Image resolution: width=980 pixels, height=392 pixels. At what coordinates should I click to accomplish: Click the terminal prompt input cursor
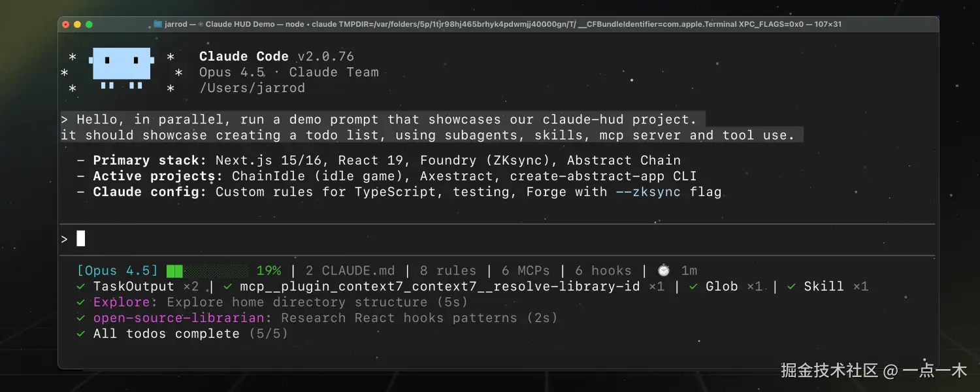click(x=81, y=238)
